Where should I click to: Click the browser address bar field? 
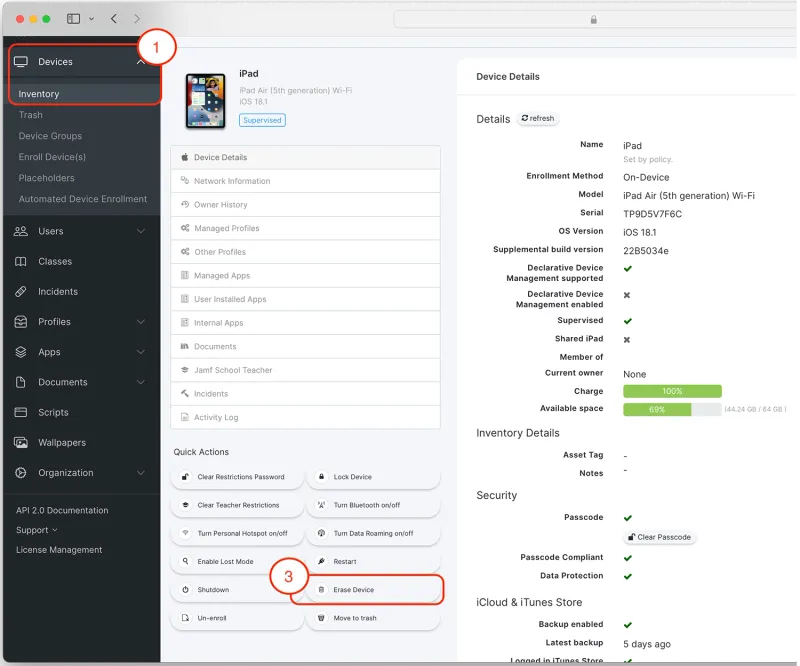[594, 19]
